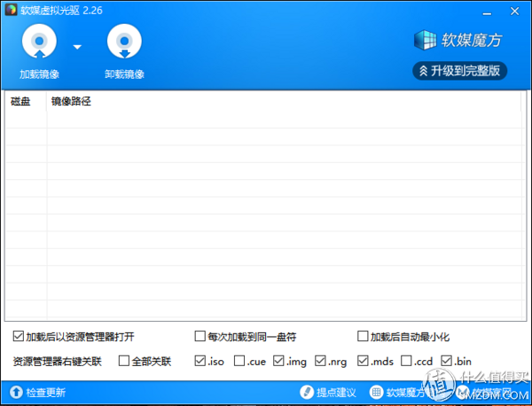Click the 卸载镜像 unload image disc icon
Viewport: 532px width, 406px height.
tap(124, 41)
